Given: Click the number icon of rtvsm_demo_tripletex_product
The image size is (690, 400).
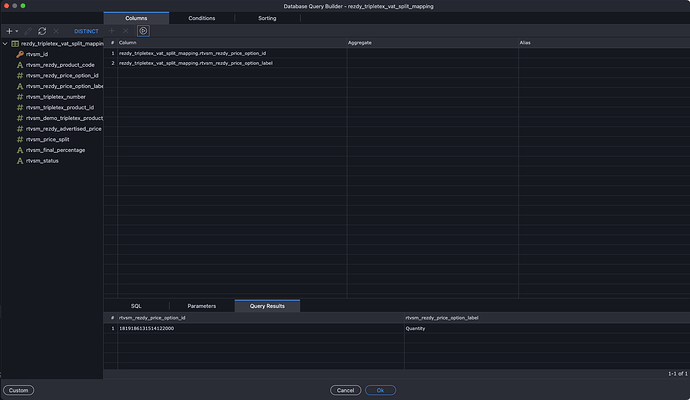Looking at the screenshot, I should coord(20,118).
